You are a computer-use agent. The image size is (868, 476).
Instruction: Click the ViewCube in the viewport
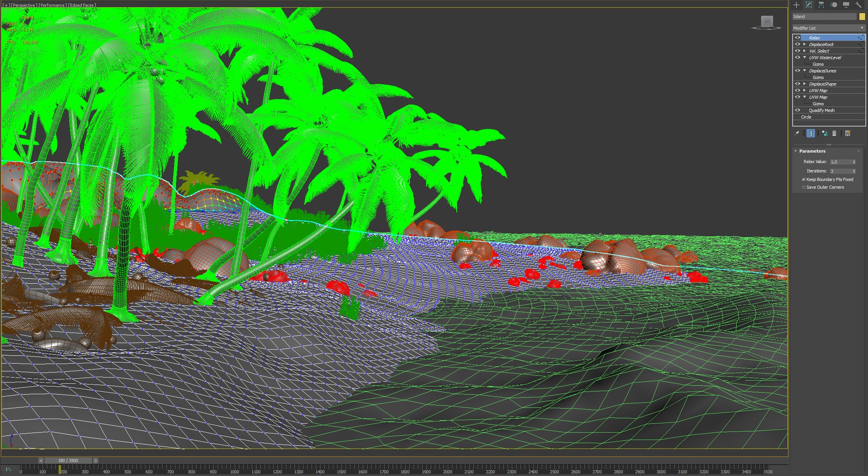coord(767,22)
